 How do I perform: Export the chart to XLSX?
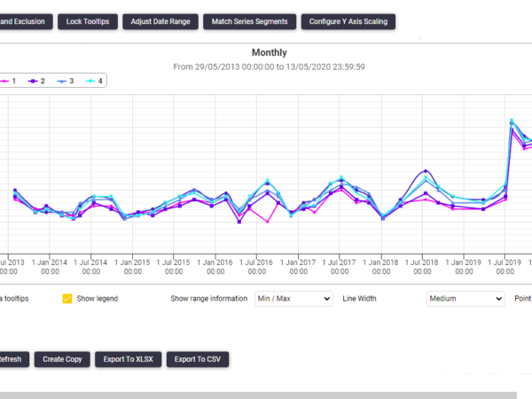pos(128,359)
